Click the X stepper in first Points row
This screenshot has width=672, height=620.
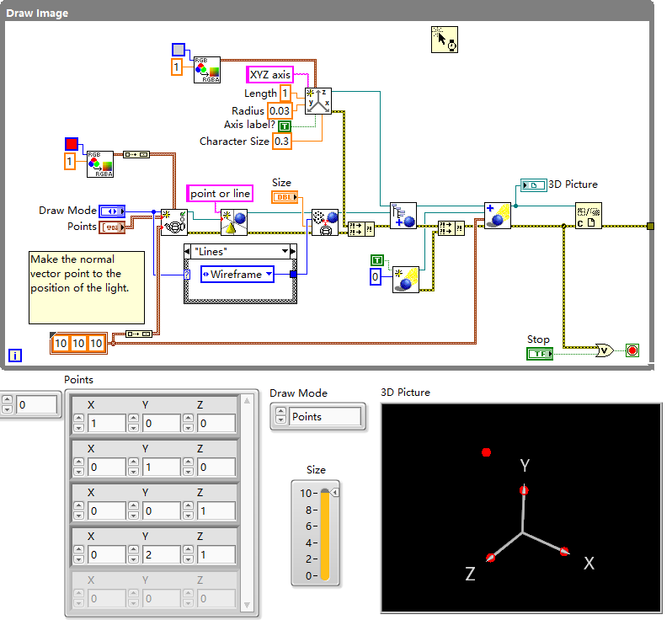[x=78, y=423]
